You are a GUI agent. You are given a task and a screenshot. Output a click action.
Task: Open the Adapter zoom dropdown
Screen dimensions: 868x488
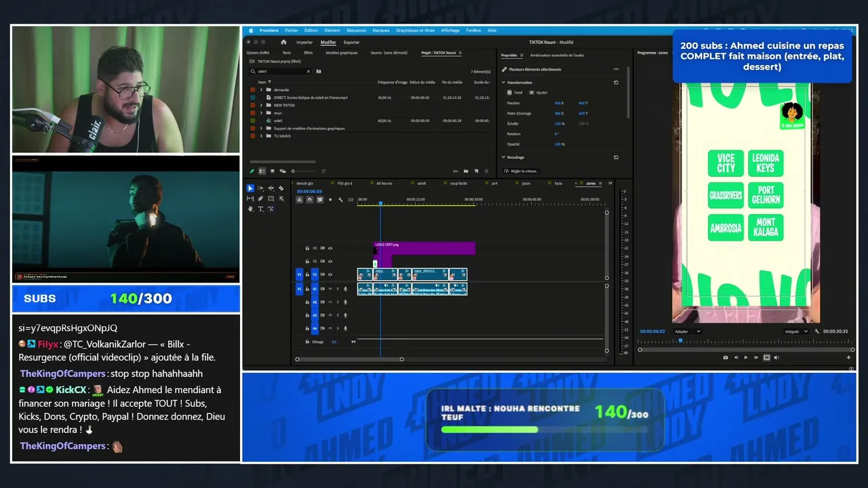[x=686, y=331]
